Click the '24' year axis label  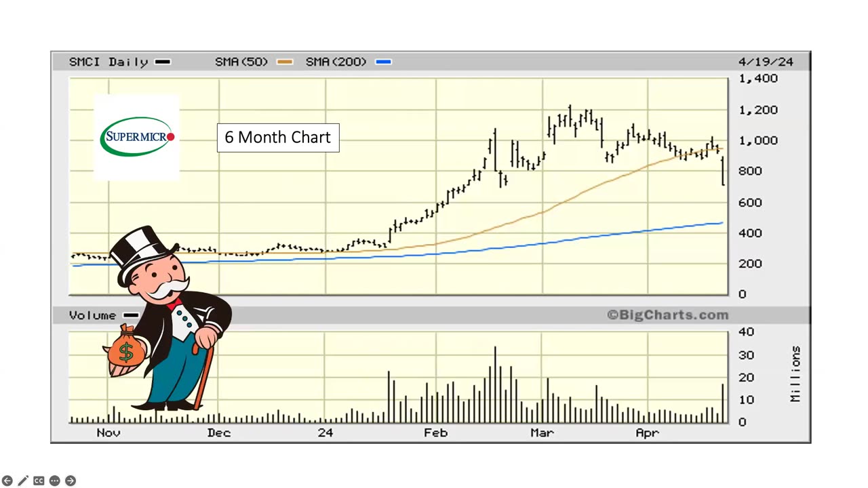pyautogui.click(x=325, y=432)
